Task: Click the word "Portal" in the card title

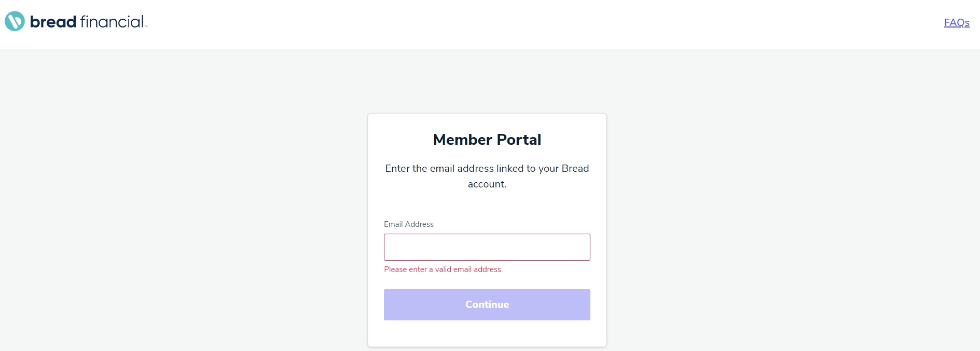Action: pyautogui.click(x=519, y=140)
